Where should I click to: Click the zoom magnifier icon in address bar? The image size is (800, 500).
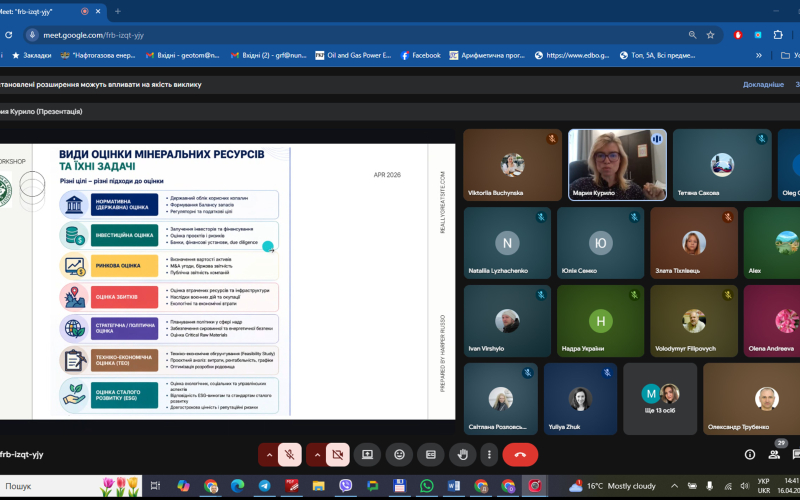pos(692,35)
